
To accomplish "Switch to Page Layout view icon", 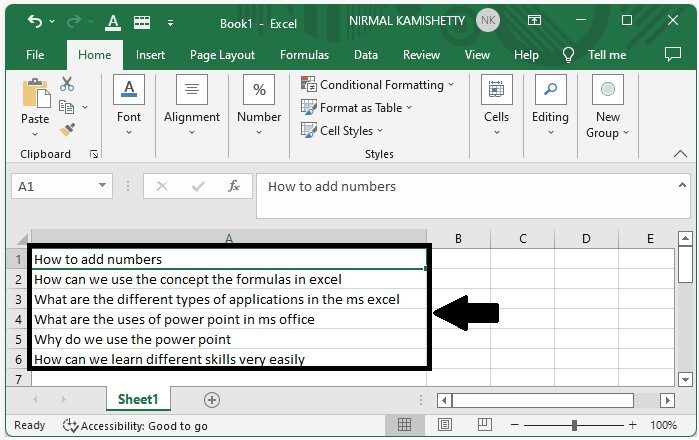I will (x=444, y=425).
